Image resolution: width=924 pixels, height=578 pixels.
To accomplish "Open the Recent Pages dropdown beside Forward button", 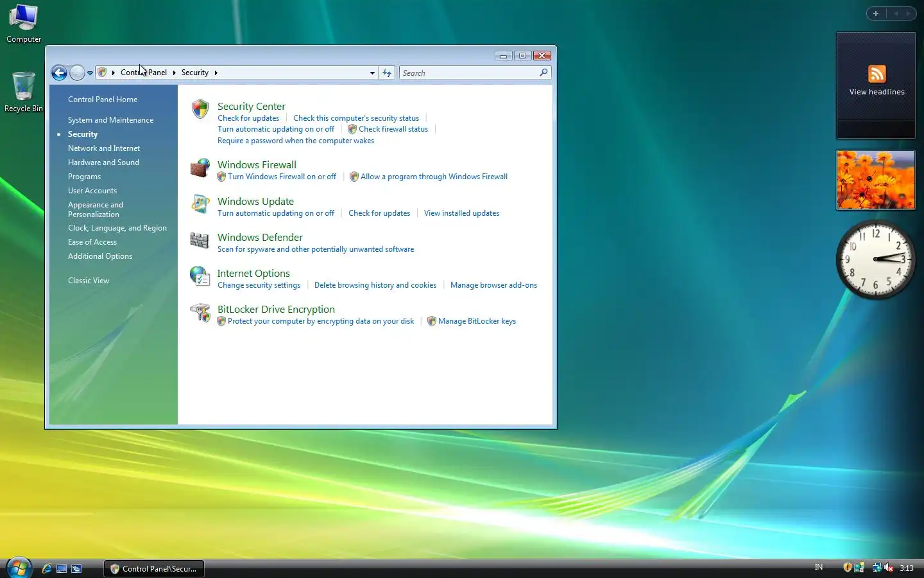I will click(x=90, y=73).
